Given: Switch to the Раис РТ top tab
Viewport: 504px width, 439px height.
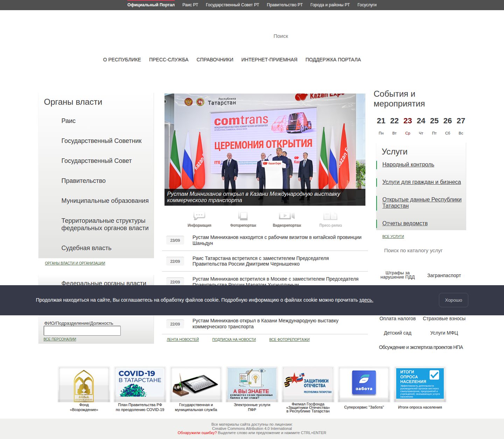Looking at the screenshot, I should click(x=190, y=5).
